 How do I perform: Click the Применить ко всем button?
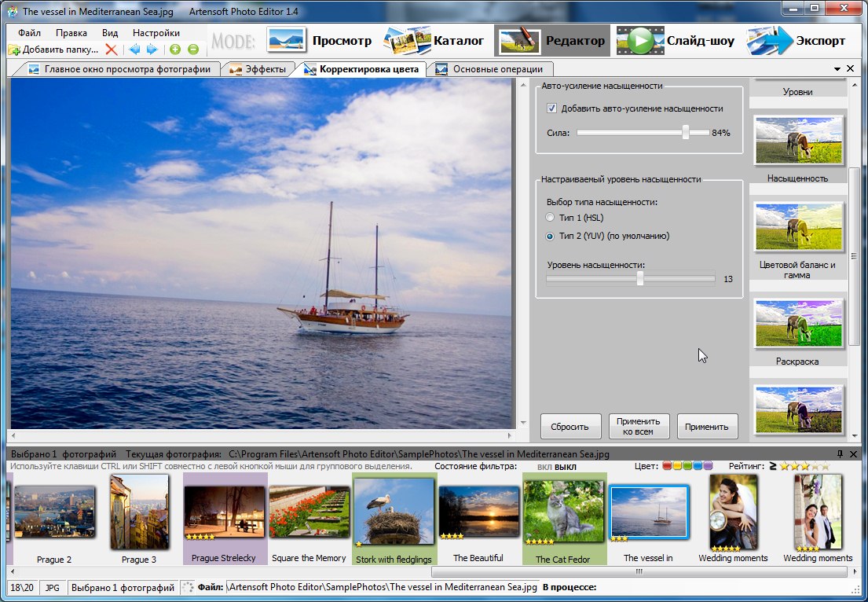(x=639, y=427)
